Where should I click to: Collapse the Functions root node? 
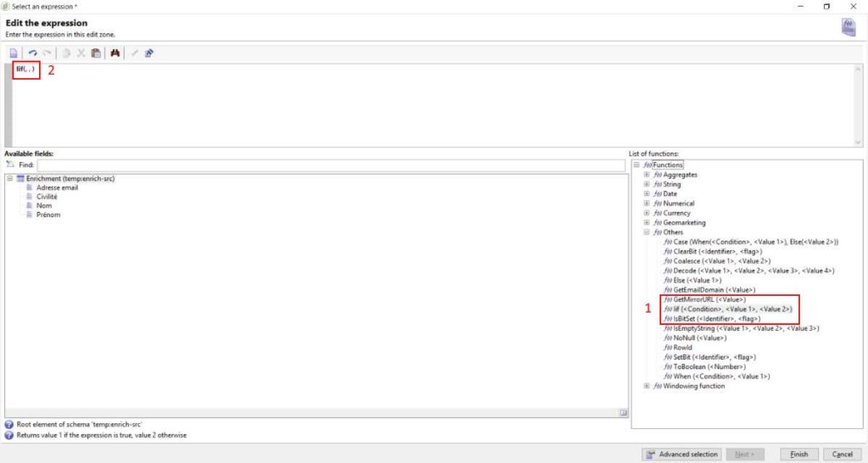point(636,165)
